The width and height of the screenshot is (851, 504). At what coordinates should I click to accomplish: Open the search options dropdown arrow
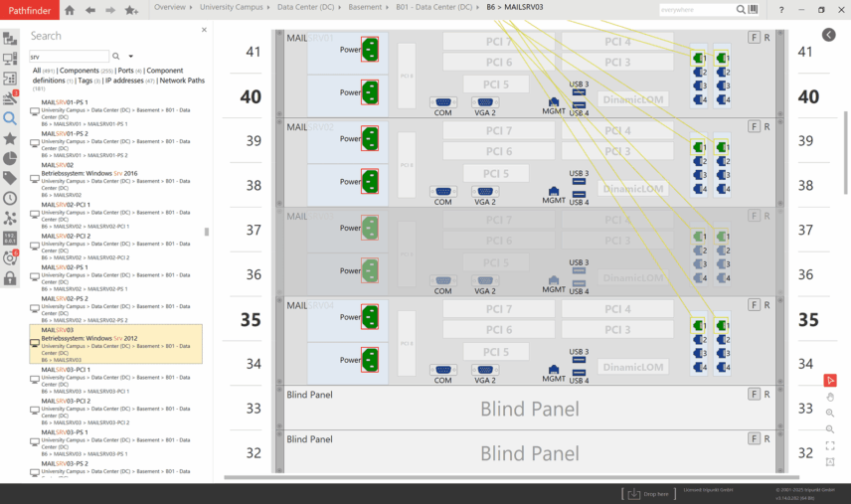coord(131,57)
